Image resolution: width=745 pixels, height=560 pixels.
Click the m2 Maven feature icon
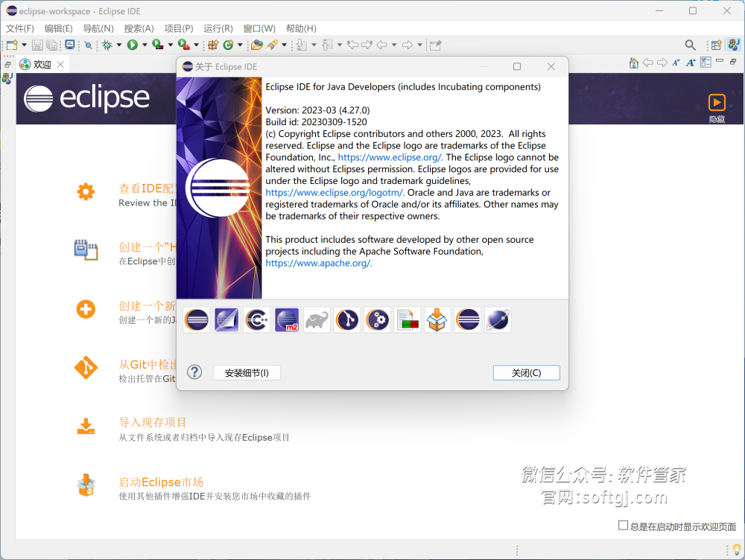(287, 319)
